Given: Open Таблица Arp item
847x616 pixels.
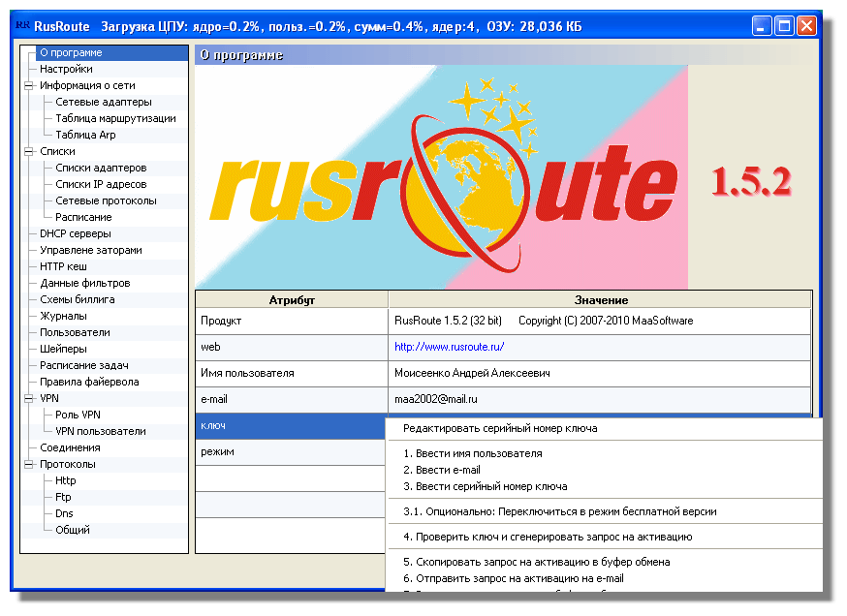Looking at the screenshot, I should (85, 135).
